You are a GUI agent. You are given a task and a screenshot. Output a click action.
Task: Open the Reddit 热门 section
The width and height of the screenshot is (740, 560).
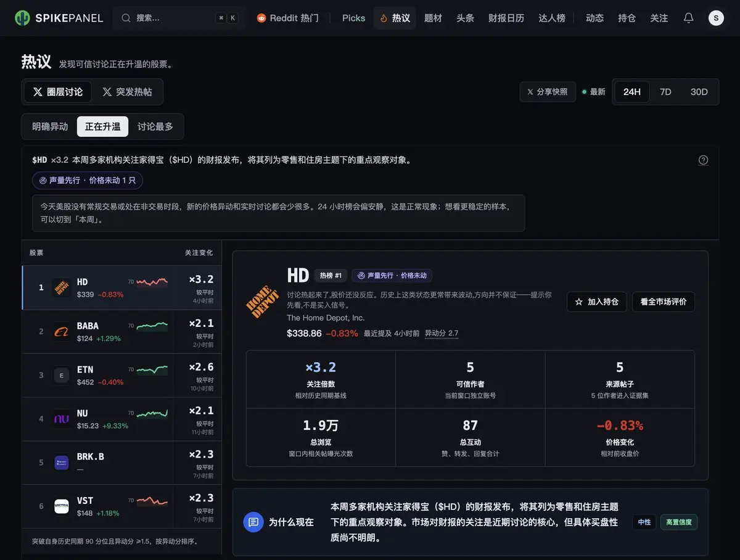click(288, 18)
